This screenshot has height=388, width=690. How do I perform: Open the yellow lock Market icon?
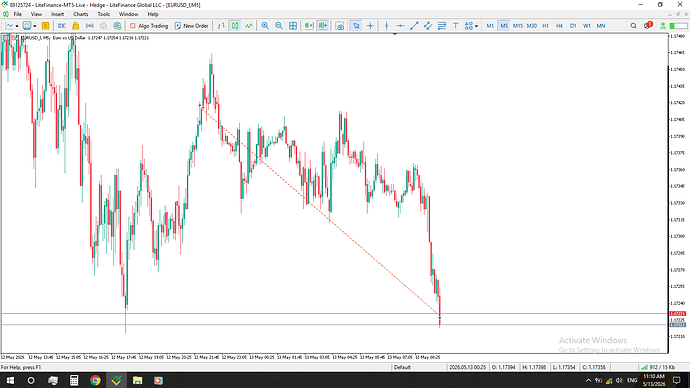(x=76, y=26)
